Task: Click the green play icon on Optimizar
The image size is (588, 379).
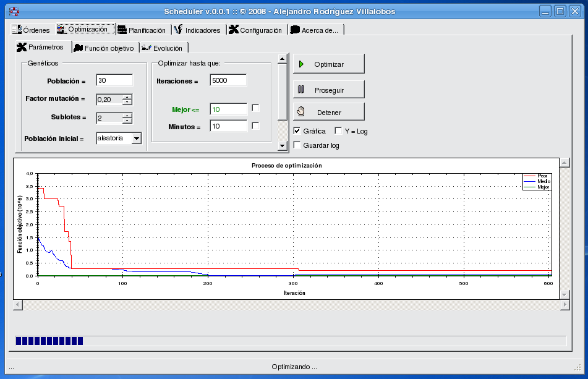Action: 301,64
